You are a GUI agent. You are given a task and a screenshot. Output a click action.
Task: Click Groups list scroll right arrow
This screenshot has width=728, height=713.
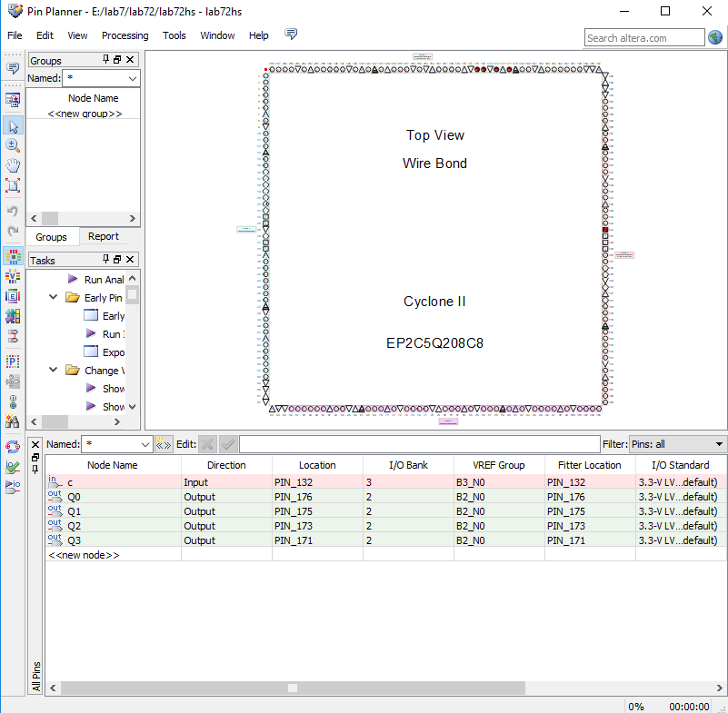pos(133,219)
